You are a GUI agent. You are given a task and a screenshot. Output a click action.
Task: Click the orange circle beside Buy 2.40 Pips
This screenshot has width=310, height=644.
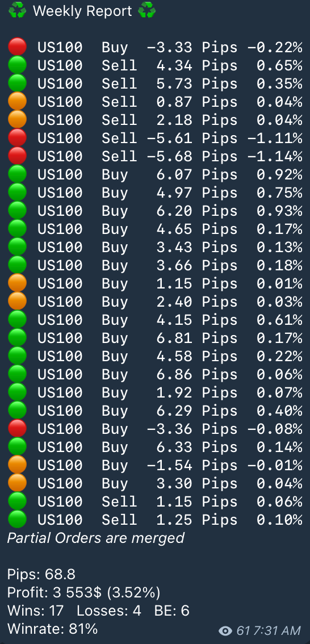pyautogui.click(x=17, y=301)
